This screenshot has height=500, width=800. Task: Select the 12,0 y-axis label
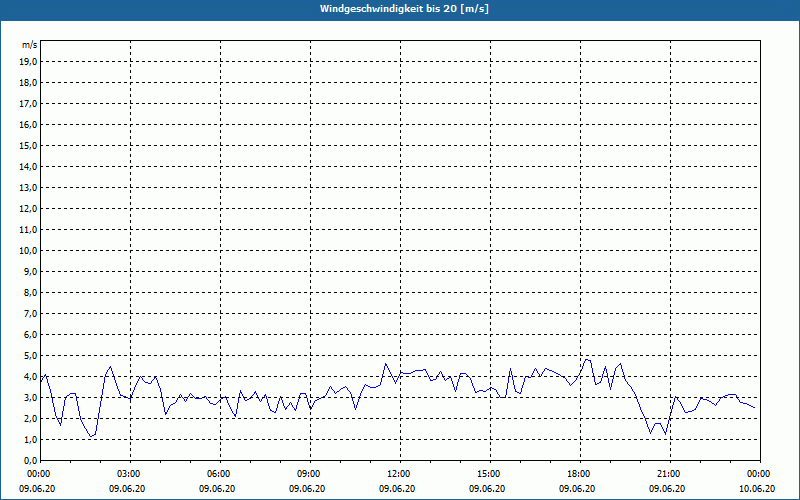pos(28,209)
